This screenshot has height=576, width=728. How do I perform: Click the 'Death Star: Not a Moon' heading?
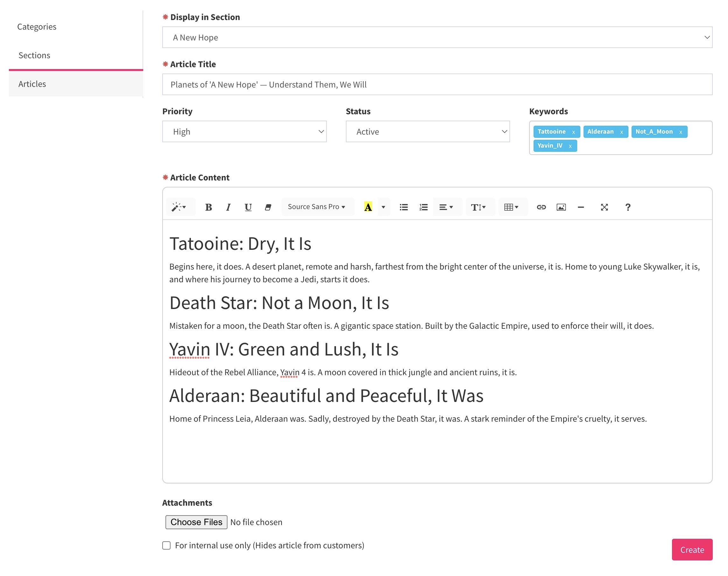point(279,303)
